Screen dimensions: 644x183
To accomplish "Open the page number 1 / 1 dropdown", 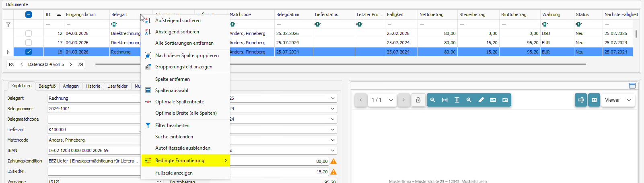I will coord(382,100).
